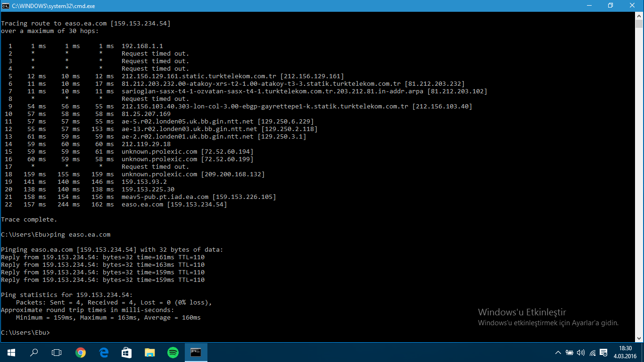Click hop 2 'Request timed out.' text
This screenshot has width=644, height=362.
coord(156,54)
